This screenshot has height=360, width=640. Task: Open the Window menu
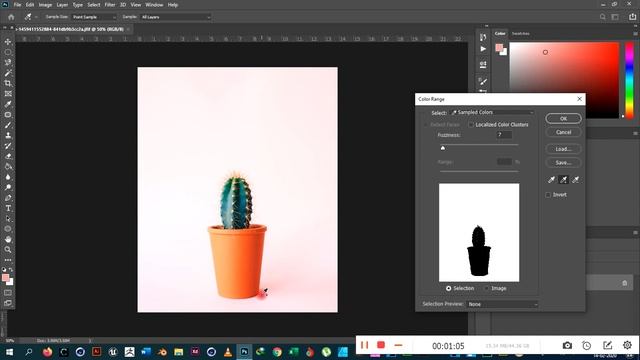[x=154, y=5]
